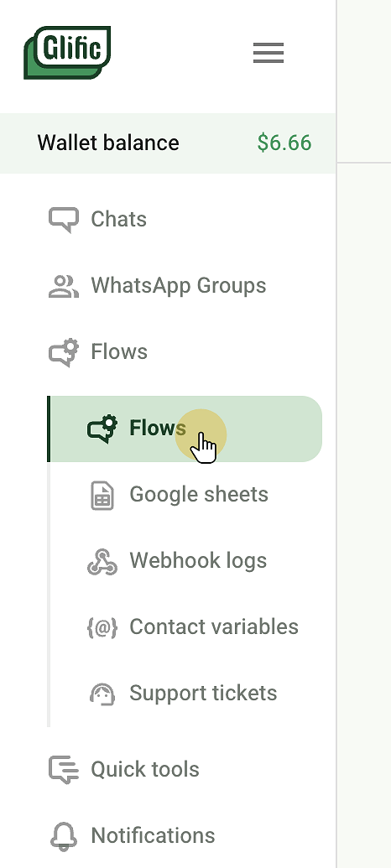Click the Quick tools chat icon

pos(64,770)
